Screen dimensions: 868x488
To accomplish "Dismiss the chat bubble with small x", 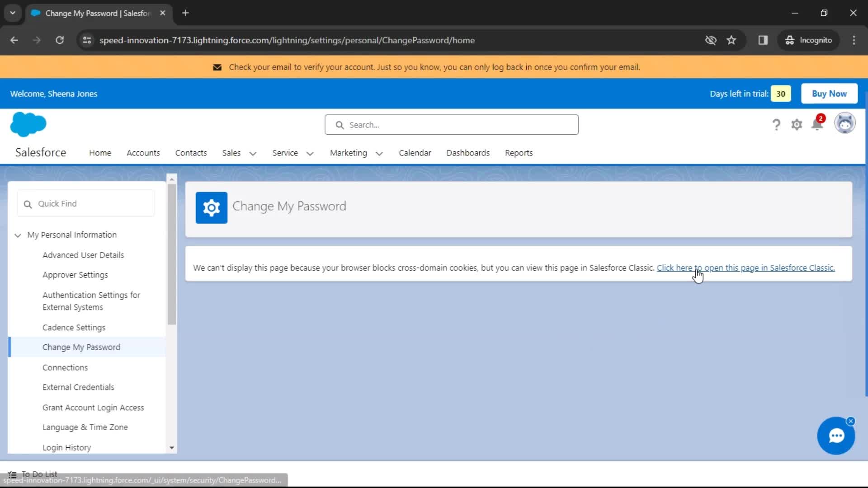I will click(851, 421).
